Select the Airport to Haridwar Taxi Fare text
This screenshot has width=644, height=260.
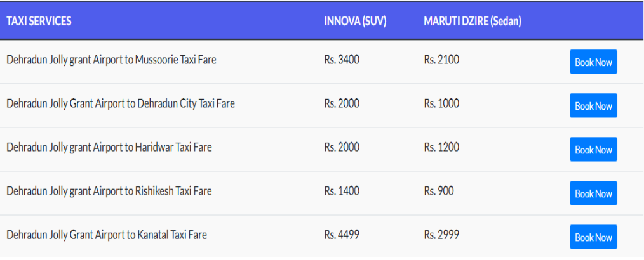(x=109, y=147)
